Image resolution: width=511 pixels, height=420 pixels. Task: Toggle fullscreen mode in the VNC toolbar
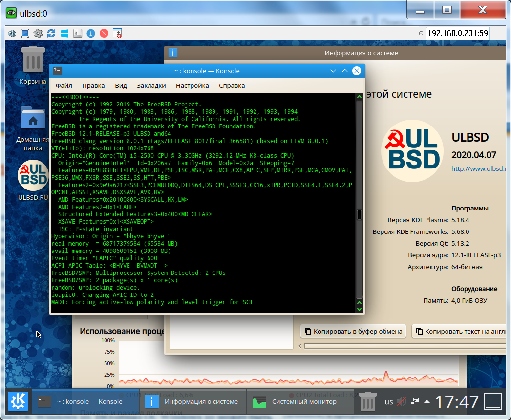coord(24,33)
